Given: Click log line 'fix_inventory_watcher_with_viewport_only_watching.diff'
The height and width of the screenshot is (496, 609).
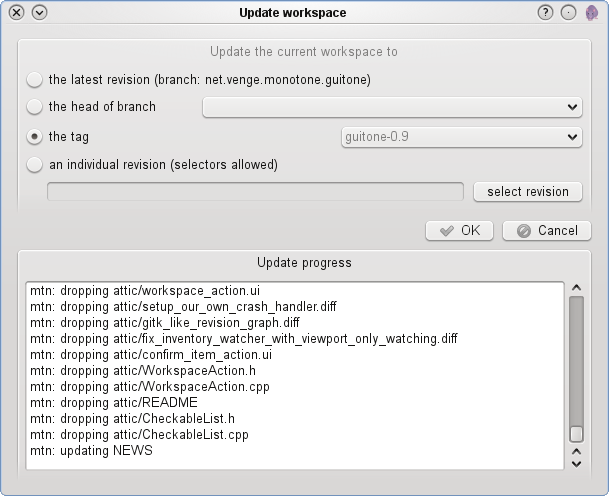Looking at the screenshot, I should pos(244,339).
